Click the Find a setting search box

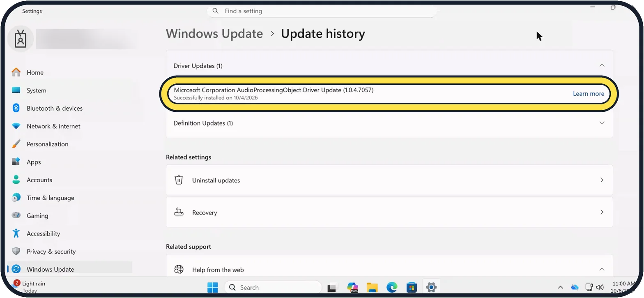(x=322, y=11)
